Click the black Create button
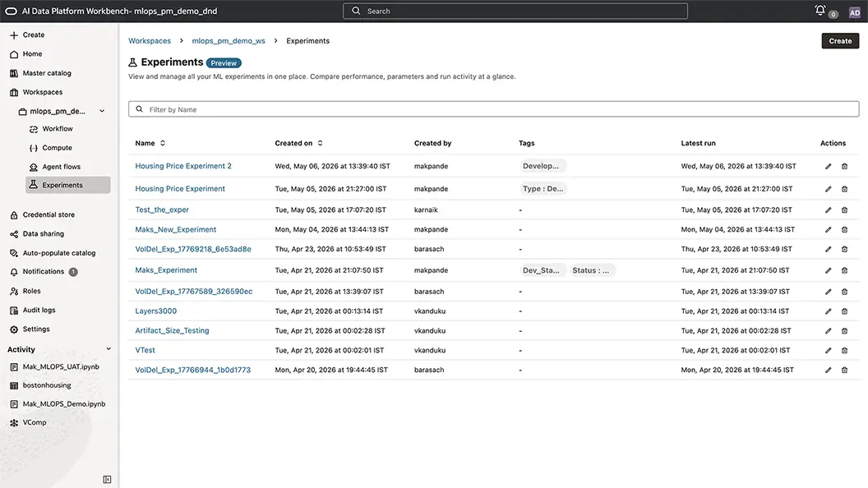Image resolution: width=868 pixels, height=488 pixels. (x=840, y=41)
